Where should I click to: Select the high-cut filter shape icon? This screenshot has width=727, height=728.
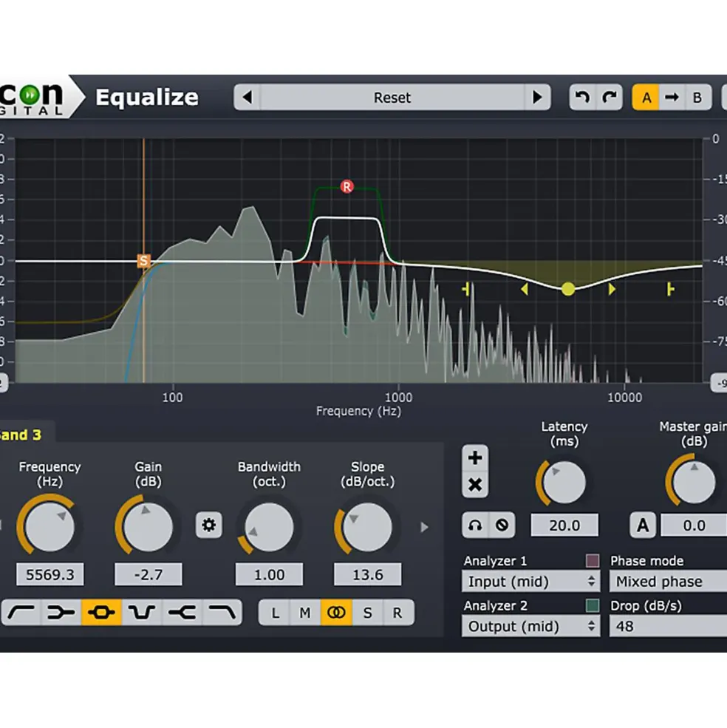[222, 613]
